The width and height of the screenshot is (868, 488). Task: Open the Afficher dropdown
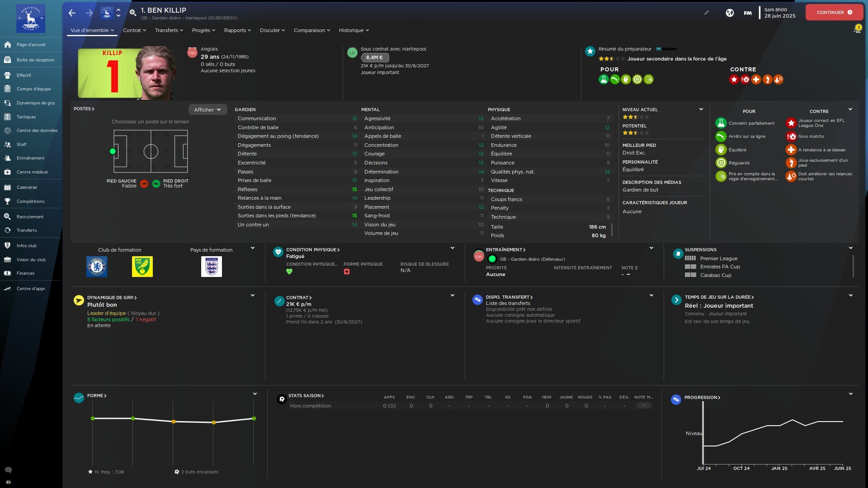[208, 110]
